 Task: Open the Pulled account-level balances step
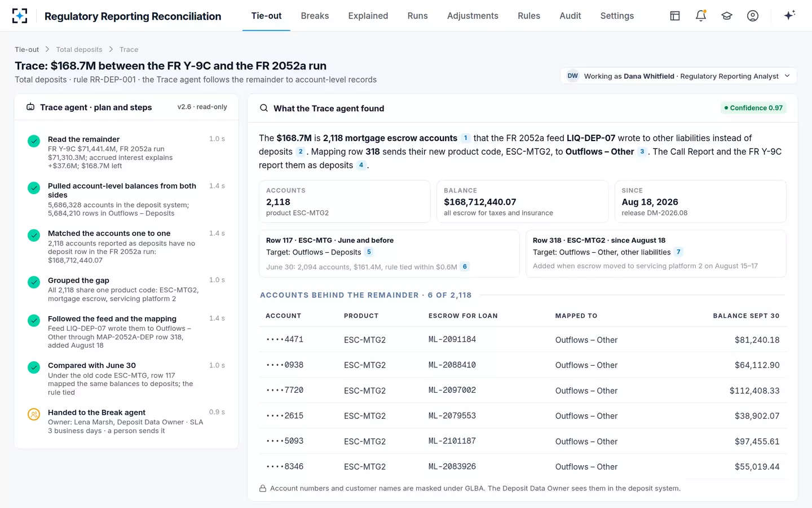[126, 199]
